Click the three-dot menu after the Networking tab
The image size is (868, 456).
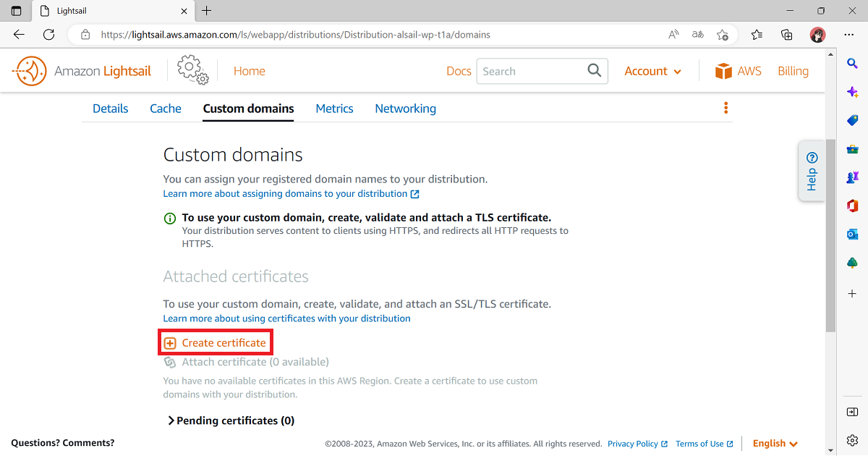pyautogui.click(x=726, y=107)
